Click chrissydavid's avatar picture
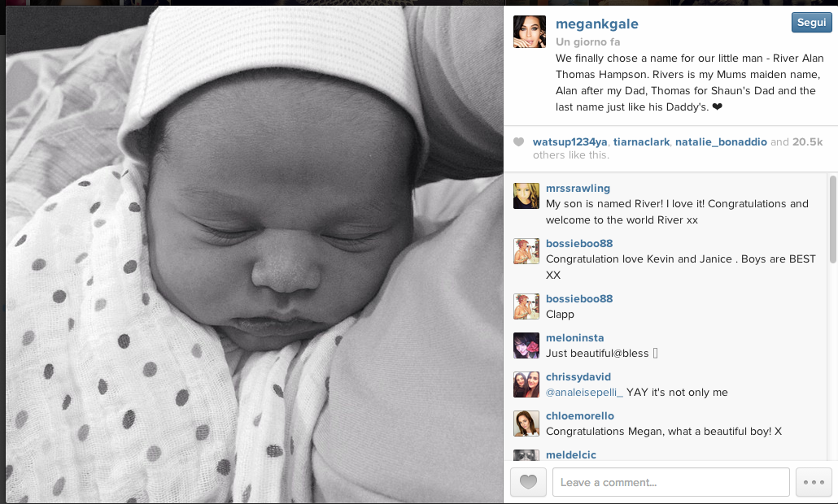The width and height of the screenshot is (838, 504). tap(526, 385)
